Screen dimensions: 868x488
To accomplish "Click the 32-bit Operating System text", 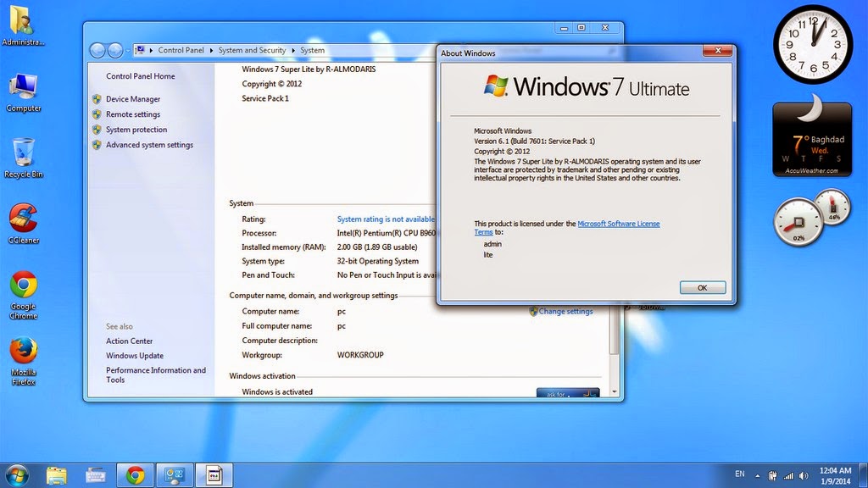I will click(377, 261).
